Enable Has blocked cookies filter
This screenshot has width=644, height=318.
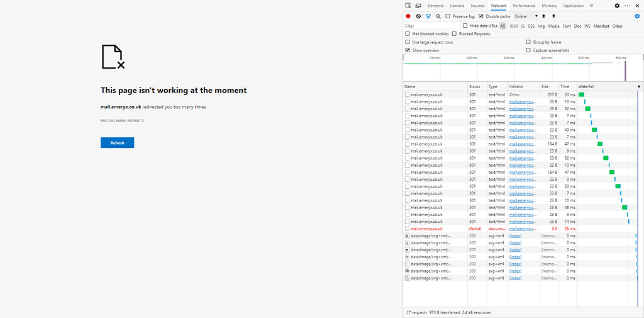(408, 34)
